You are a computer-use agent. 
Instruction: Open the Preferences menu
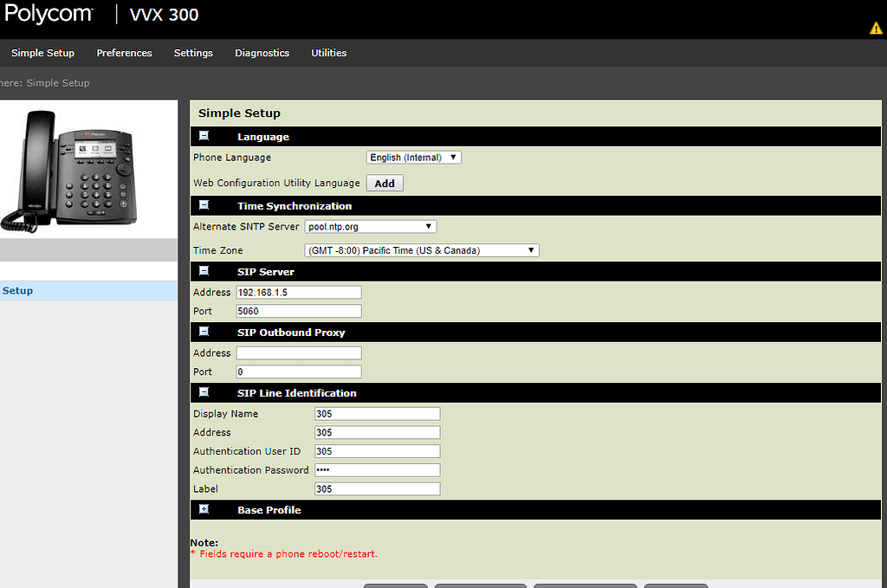(x=124, y=53)
